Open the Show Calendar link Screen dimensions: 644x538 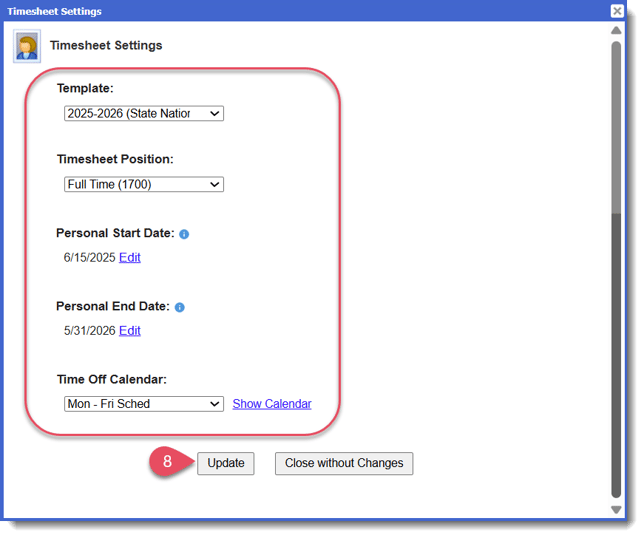pos(272,404)
